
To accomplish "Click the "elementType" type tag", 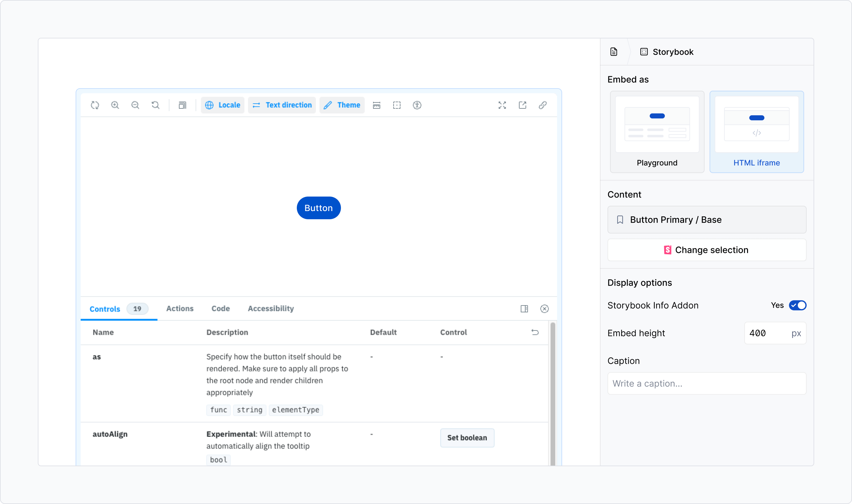I will pos(296,410).
